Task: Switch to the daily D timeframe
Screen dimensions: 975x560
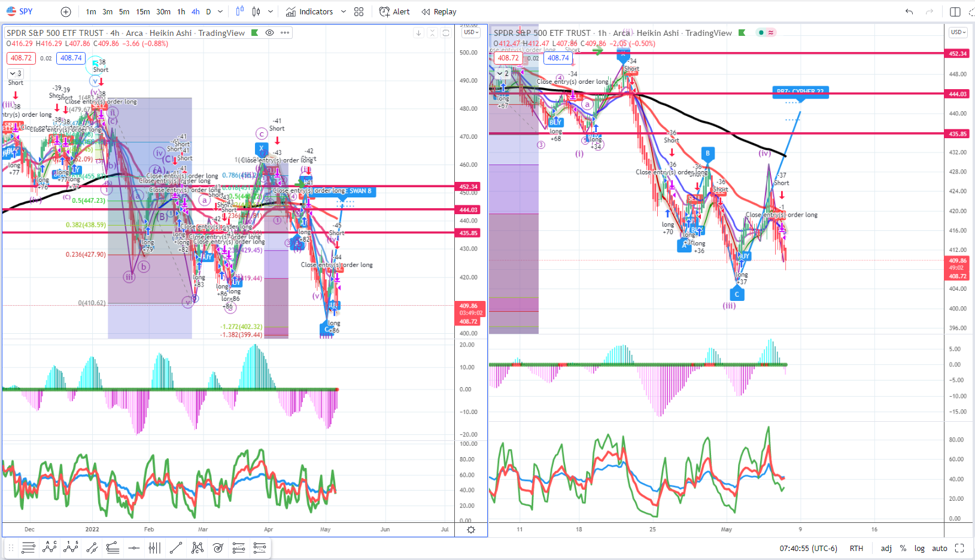Action: [x=208, y=12]
